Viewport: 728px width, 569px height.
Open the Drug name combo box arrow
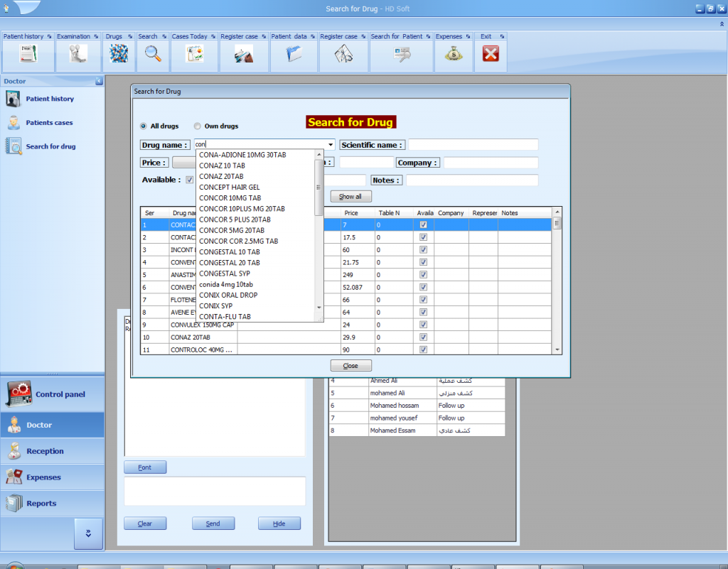tap(331, 145)
